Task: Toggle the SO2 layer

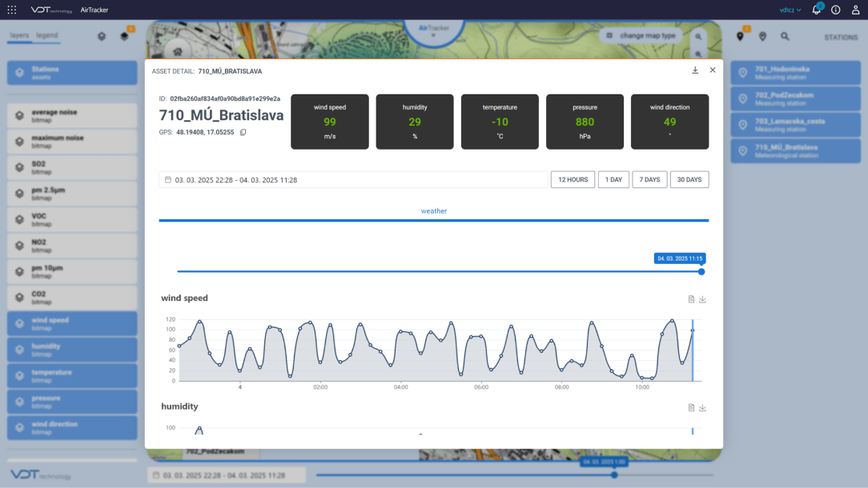Action: [72, 168]
